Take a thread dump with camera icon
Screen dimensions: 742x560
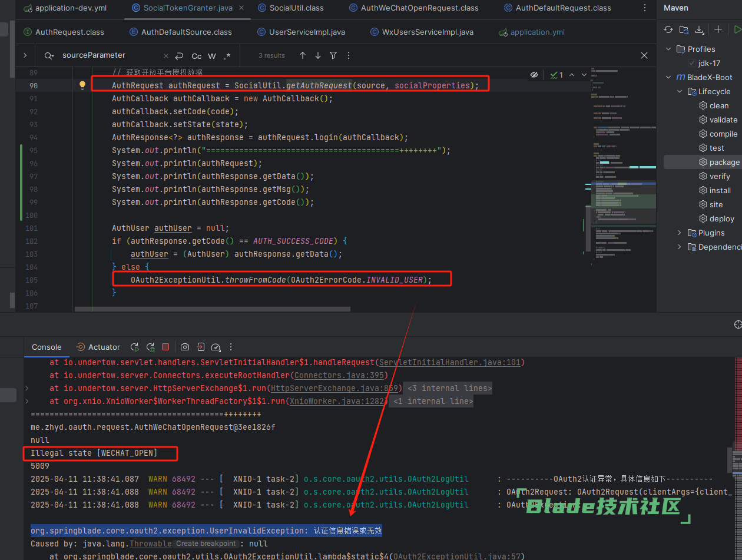click(185, 347)
